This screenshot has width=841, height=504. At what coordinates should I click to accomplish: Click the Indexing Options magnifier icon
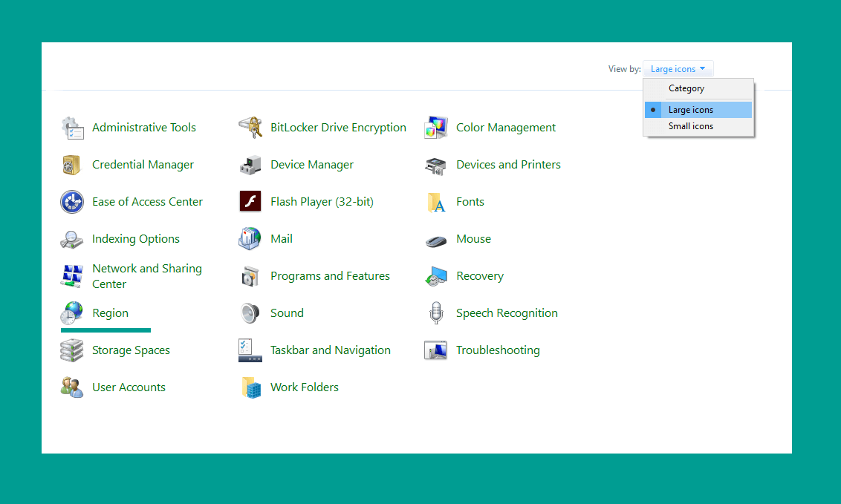72,239
